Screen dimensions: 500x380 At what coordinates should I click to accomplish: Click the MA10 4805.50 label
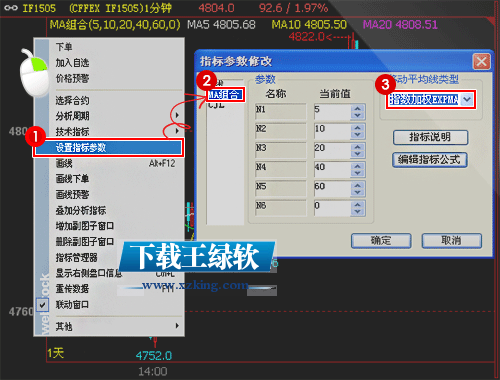point(309,25)
